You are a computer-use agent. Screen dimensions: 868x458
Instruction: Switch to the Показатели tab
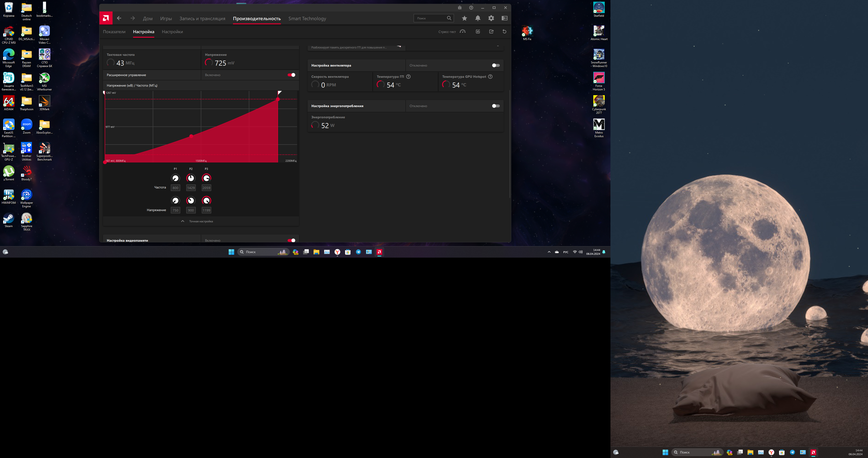tap(114, 32)
